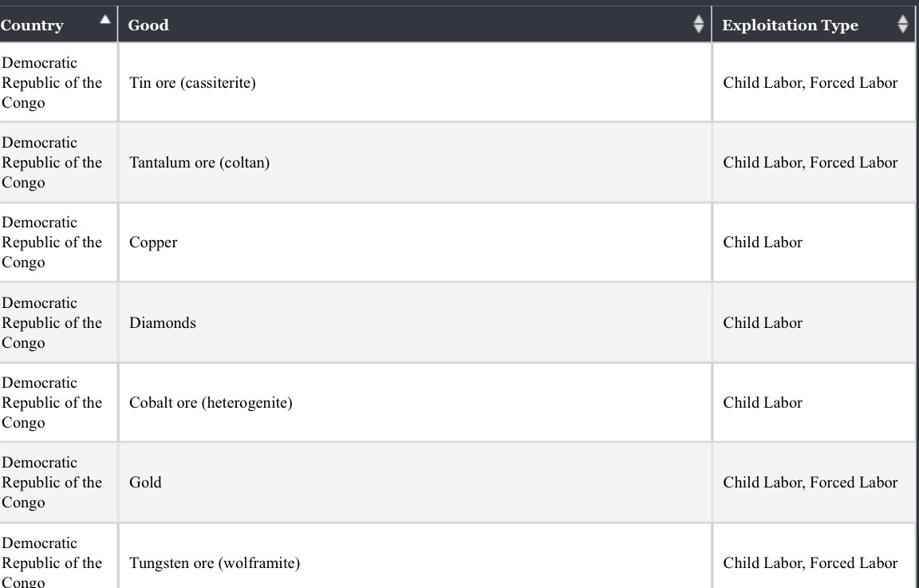Select the exploitation type for Gold
Viewport: 919px width, 588px height.
(810, 482)
